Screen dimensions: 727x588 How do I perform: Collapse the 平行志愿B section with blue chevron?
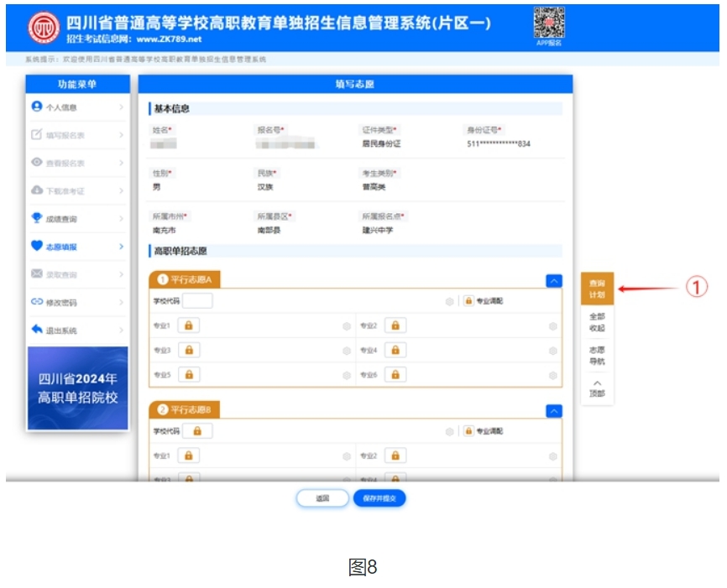point(553,411)
